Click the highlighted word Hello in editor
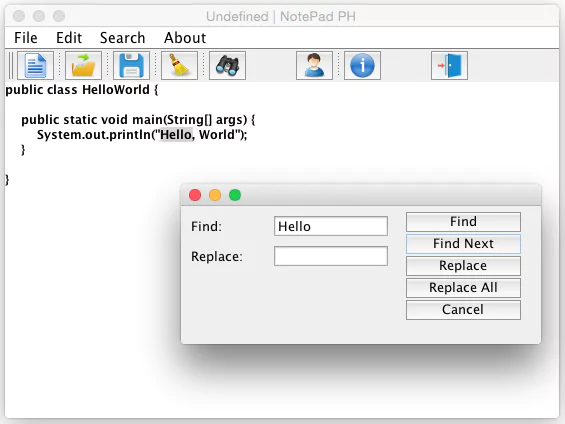The height and width of the screenshot is (424, 565). (x=176, y=135)
